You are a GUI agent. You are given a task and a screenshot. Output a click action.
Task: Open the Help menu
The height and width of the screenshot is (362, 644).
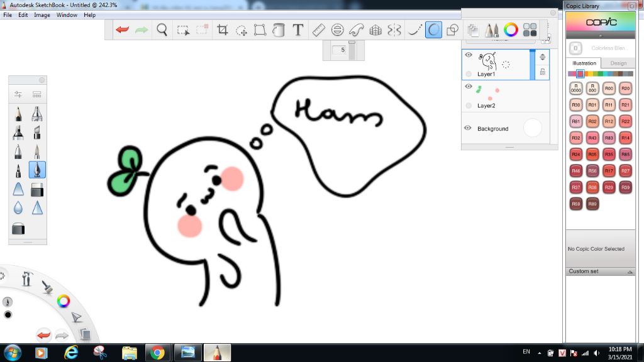tap(89, 15)
